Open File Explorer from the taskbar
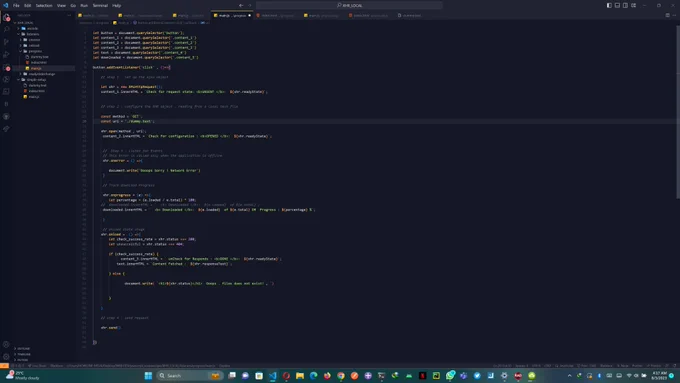The image size is (680, 383). (300, 376)
